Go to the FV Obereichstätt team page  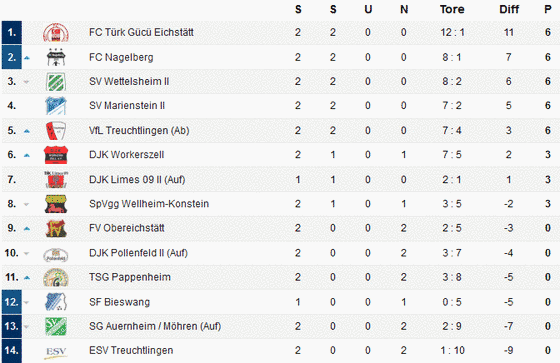coord(127,228)
